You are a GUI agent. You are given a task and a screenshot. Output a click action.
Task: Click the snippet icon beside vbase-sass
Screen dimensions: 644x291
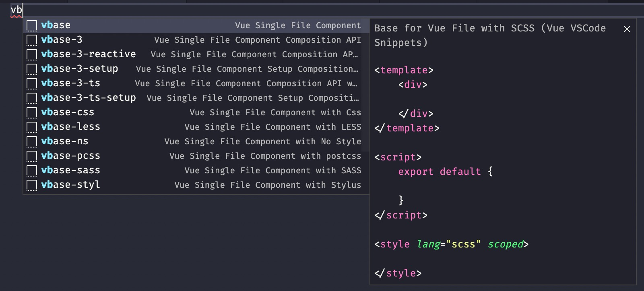pos(32,171)
